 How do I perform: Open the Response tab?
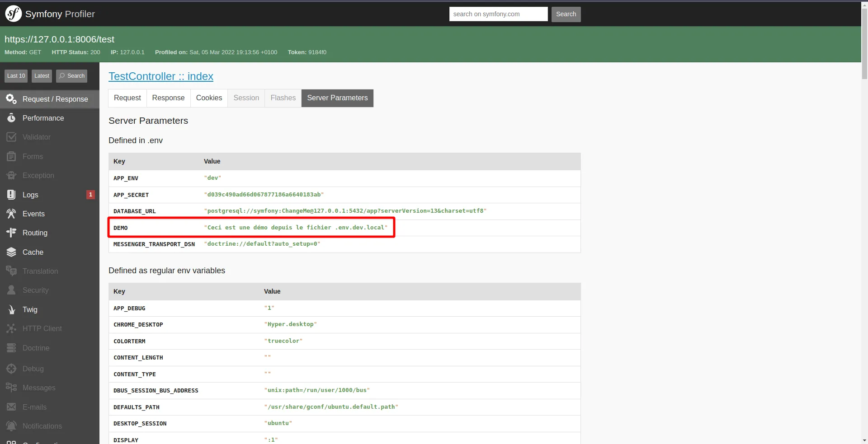pos(168,98)
